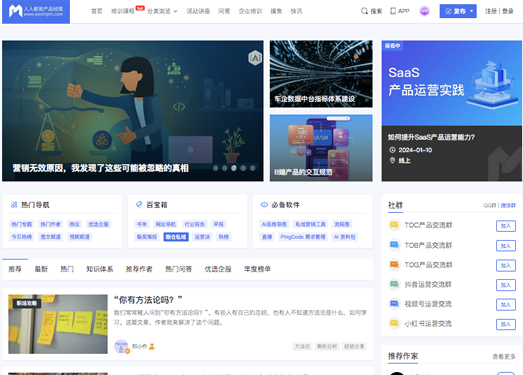Switch to the 推荐 tab
523x375 pixels.
pyautogui.click(x=15, y=269)
